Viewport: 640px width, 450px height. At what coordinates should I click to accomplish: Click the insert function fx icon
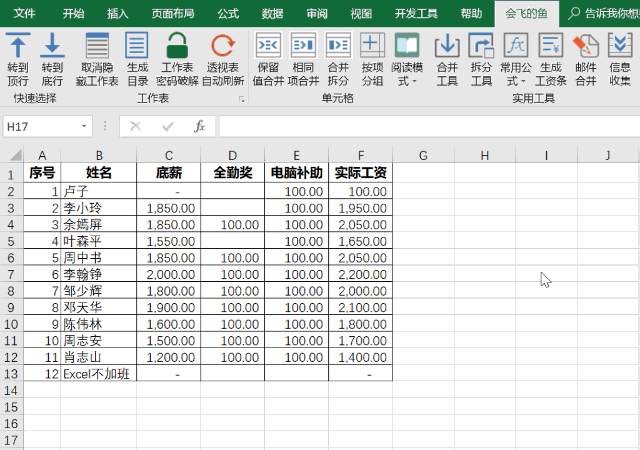click(x=199, y=127)
